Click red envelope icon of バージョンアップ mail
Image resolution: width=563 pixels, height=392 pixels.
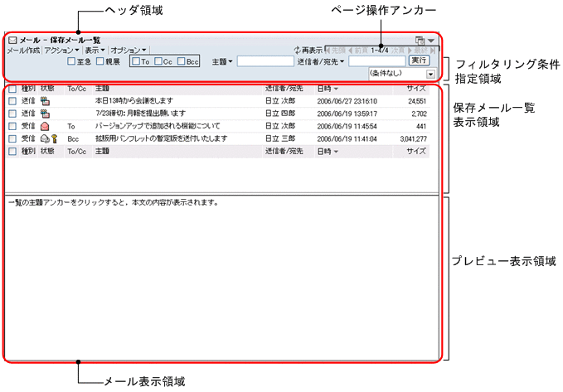45,126
